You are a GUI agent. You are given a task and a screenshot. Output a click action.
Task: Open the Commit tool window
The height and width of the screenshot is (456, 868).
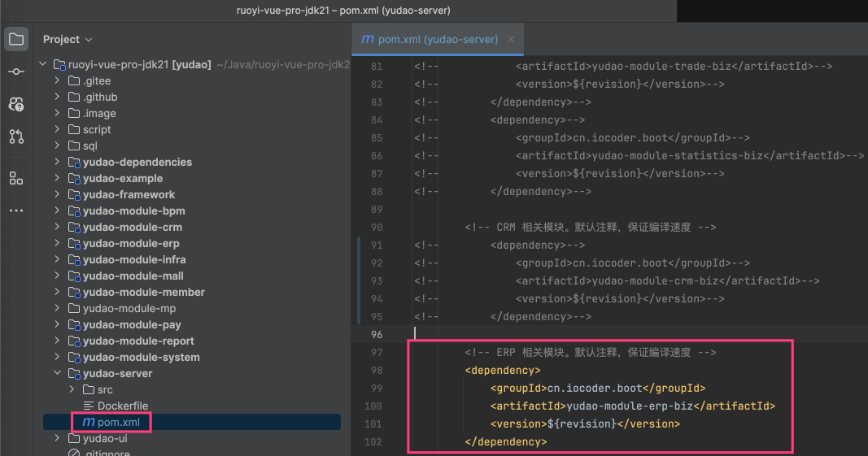coord(16,72)
